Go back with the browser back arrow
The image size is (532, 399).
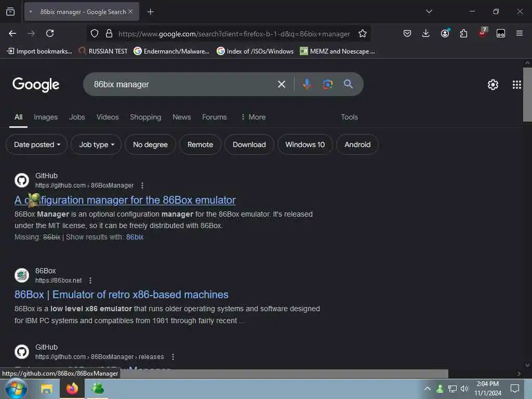(x=12, y=33)
